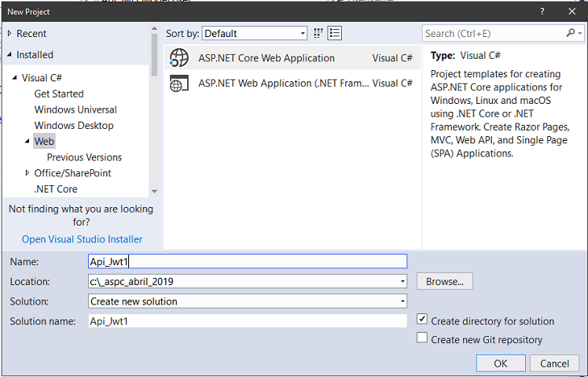Screen dimensions: 588x377
Task: Click the Recent section label
Action: pos(31,33)
